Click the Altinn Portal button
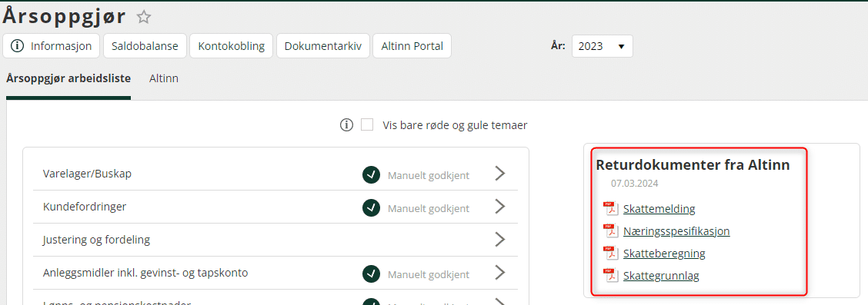Screen dimensions: 868x305 pyautogui.click(x=412, y=46)
